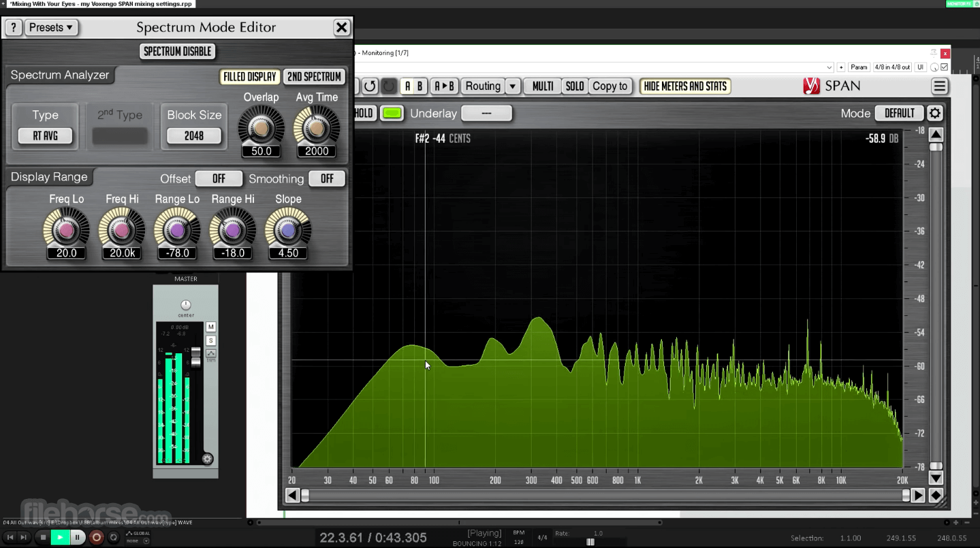Open master track settings gear
Image resolution: width=980 pixels, height=548 pixels.
pos(208,459)
